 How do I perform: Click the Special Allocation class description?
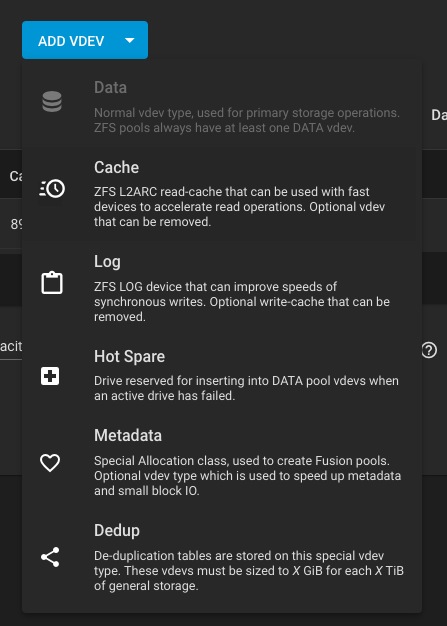[x=247, y=476]
